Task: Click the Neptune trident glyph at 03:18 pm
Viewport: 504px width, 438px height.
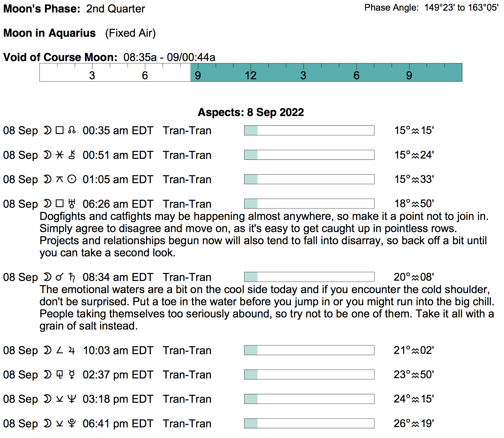Action: (72, 399)
